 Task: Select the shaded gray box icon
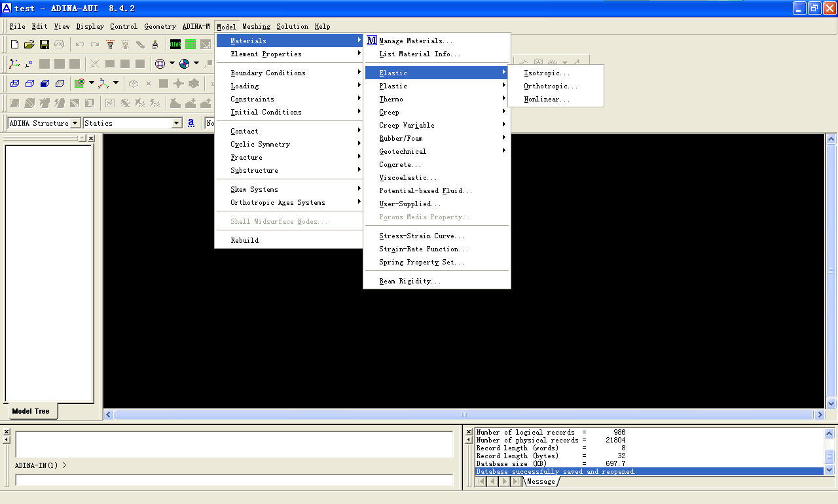(60, 83)
